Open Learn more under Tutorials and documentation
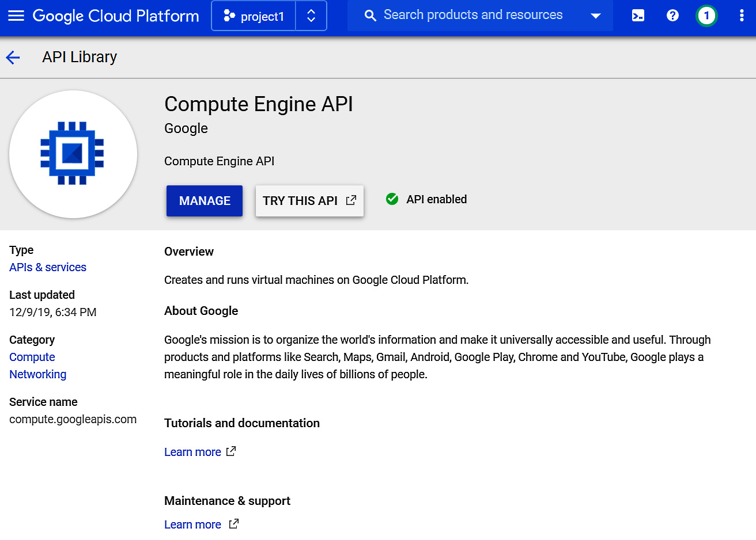Viewport: 756px width, 540px height. pos(192,452)
